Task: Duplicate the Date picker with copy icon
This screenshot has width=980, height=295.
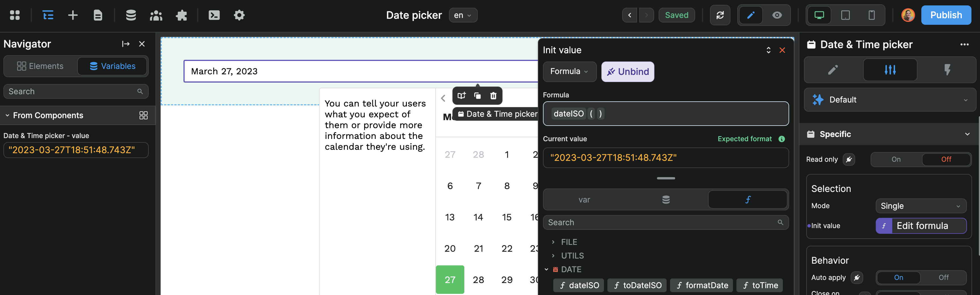Action: coord(477,95)
